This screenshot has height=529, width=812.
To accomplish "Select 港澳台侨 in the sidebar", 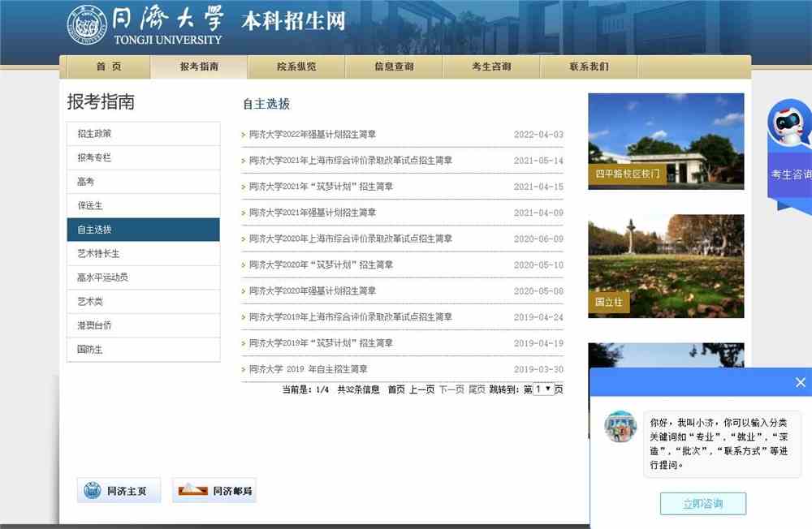I will click(x=144, y=325).
